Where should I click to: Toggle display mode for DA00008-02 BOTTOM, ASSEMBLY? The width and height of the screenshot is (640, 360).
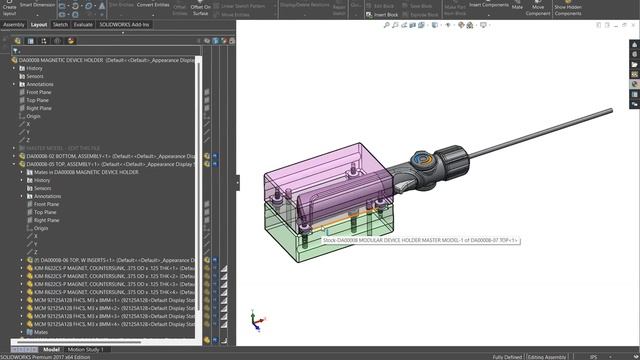pos(215,156)
